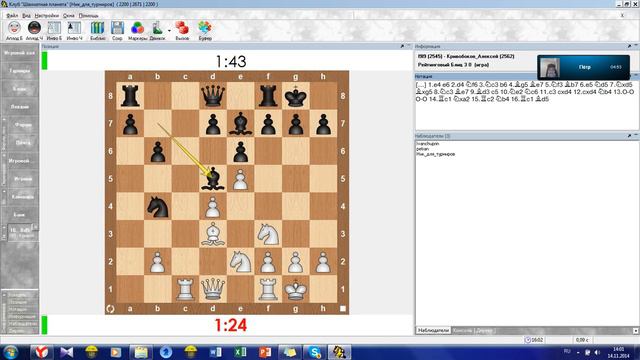640x360 pixels.
Task: Click the Инфо Ч toolbar icon
Action: coord(74,28)
